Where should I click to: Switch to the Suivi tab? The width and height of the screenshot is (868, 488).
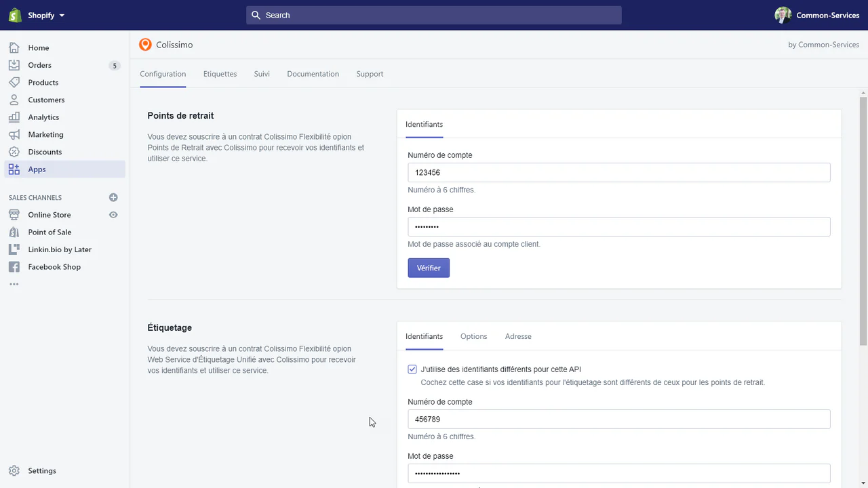[x=262, y=74]
